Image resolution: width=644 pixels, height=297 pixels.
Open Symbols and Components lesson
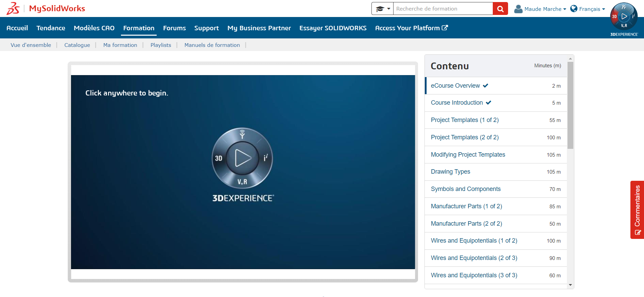click(466, 189)
